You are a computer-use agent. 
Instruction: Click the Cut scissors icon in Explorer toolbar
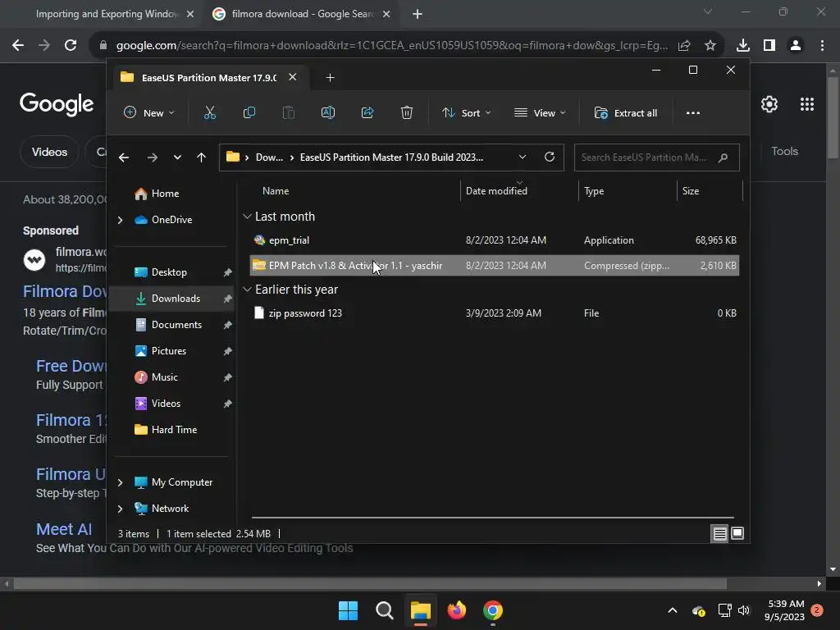(209, 113)
